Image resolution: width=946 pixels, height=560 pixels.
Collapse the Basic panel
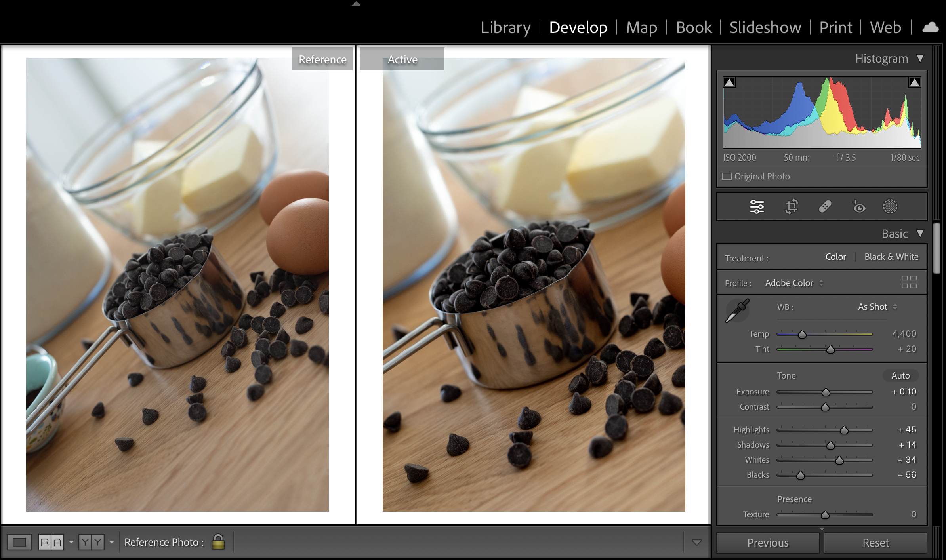(x=920, y=233)
